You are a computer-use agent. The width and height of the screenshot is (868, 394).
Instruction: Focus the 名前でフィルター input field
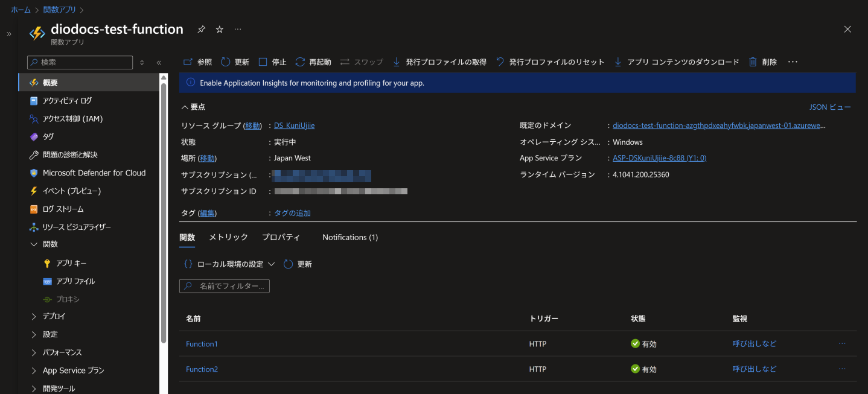click(x=225, y=286)
